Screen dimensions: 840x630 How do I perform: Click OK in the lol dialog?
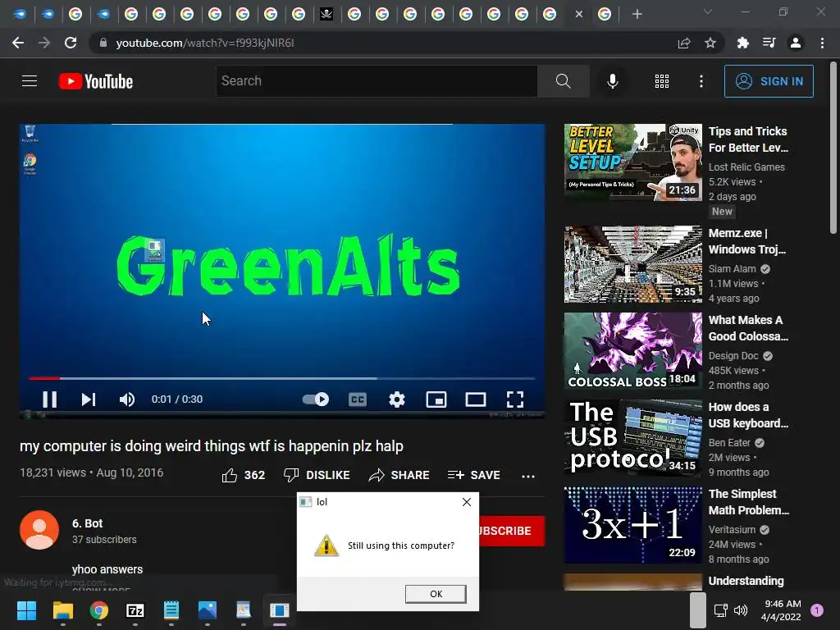436,594
